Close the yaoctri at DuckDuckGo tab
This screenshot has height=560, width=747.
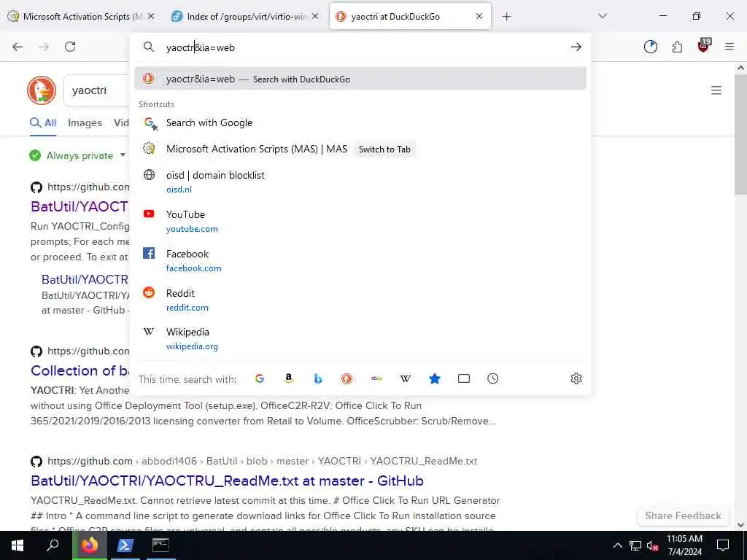[x=479, y=16]
